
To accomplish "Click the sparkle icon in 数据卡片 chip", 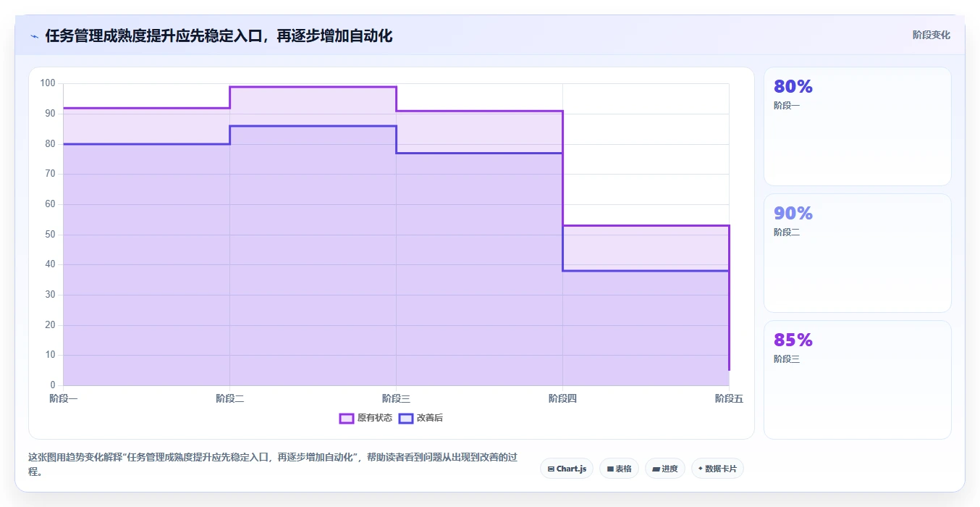I will coord(700,469).
